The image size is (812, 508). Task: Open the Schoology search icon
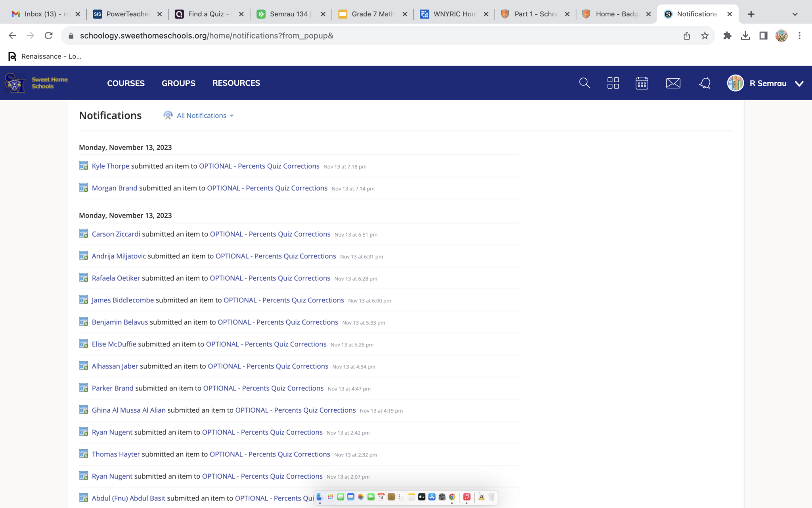pos(584,83)
